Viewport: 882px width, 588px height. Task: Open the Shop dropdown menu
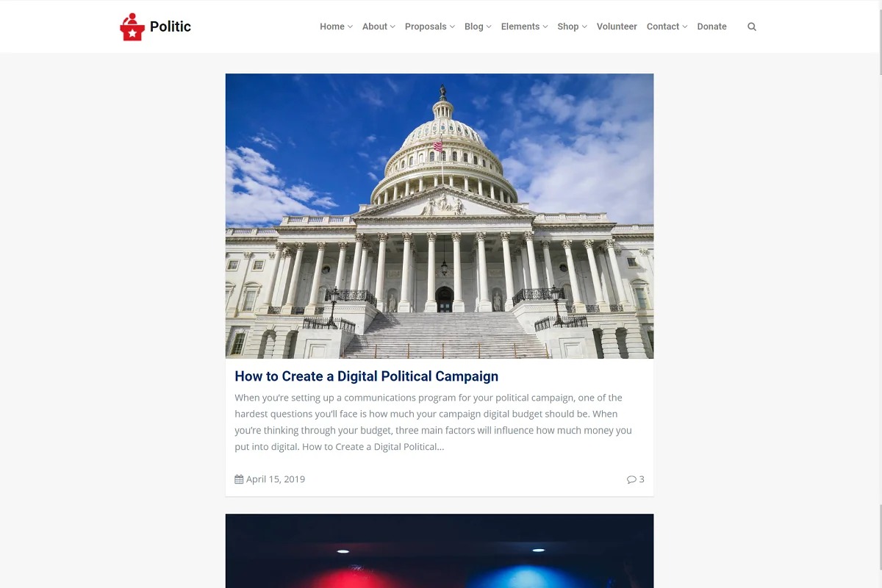572,26
